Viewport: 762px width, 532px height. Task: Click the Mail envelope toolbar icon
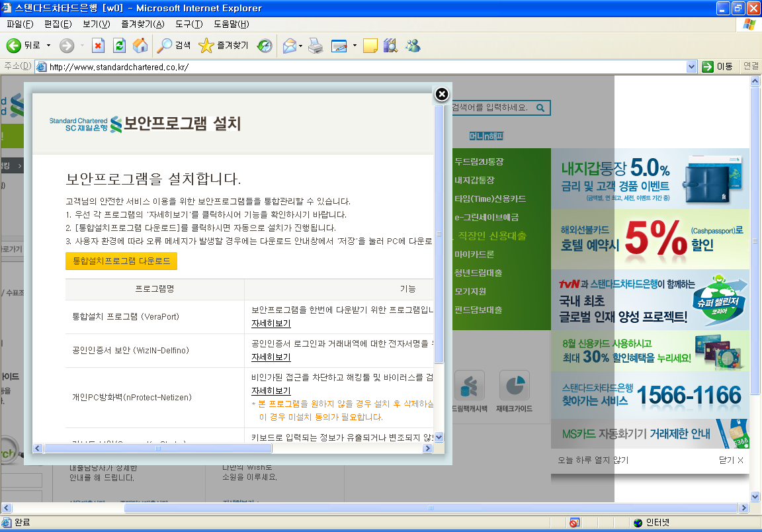(289, 46)
